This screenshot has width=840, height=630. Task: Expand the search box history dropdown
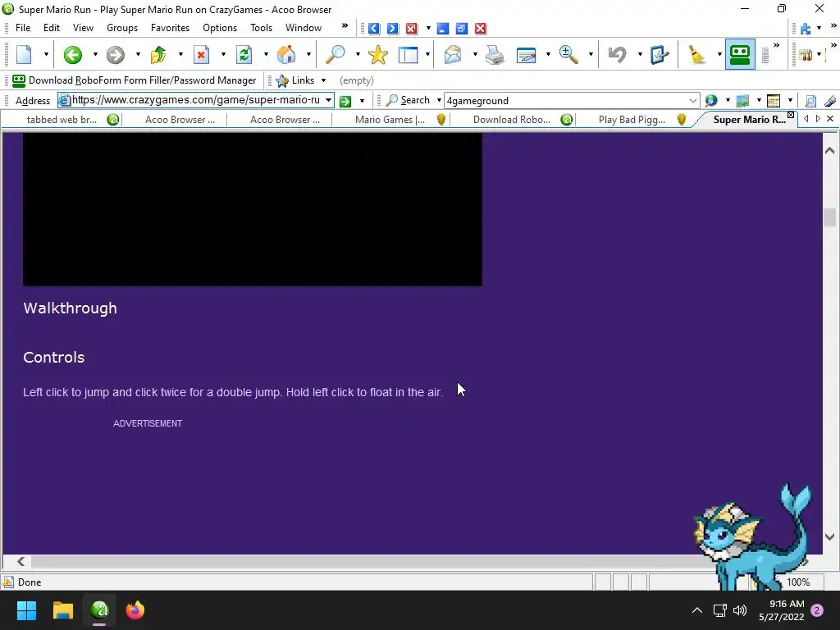click(692, 101)
